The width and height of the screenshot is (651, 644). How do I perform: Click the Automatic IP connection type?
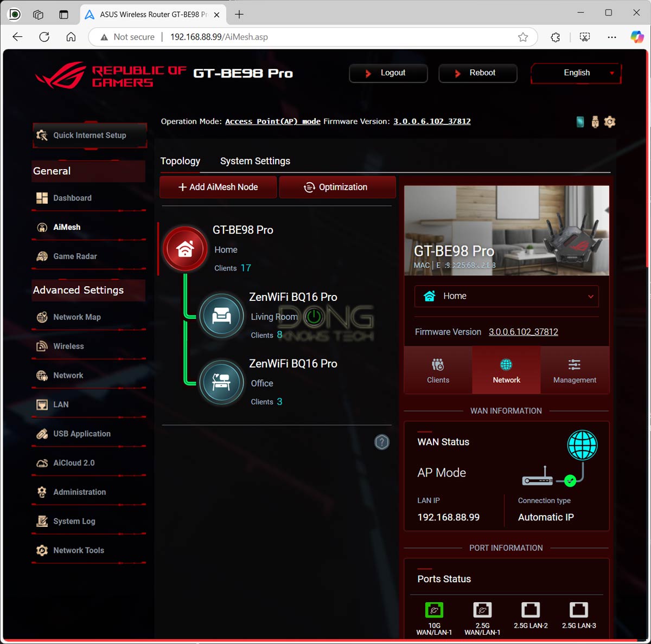[546, 517]
